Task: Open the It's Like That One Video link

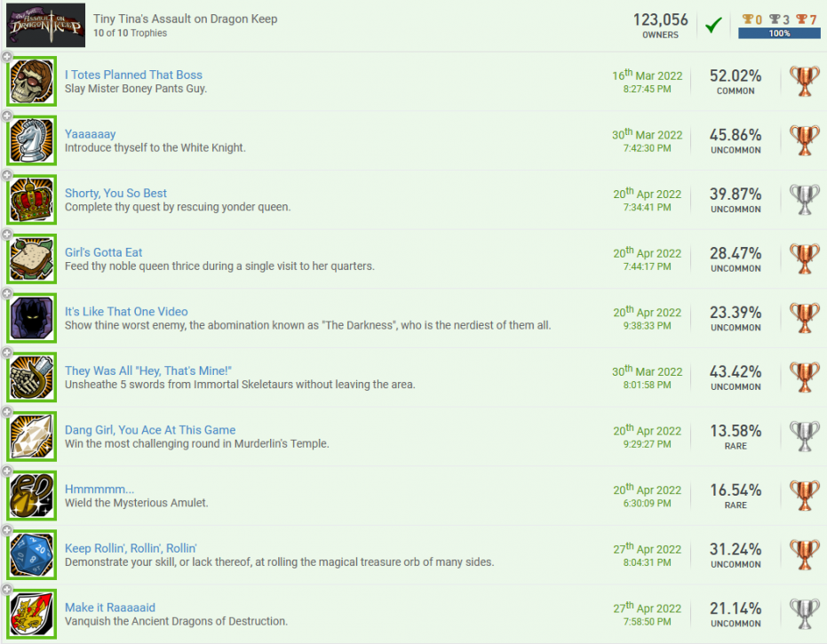Action: (126, 312)
